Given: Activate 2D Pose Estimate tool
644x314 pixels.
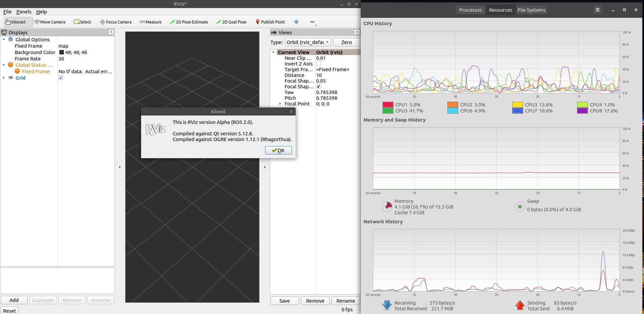Looking at the screenshot, I should pyautogui.click(x=189, y=22).
